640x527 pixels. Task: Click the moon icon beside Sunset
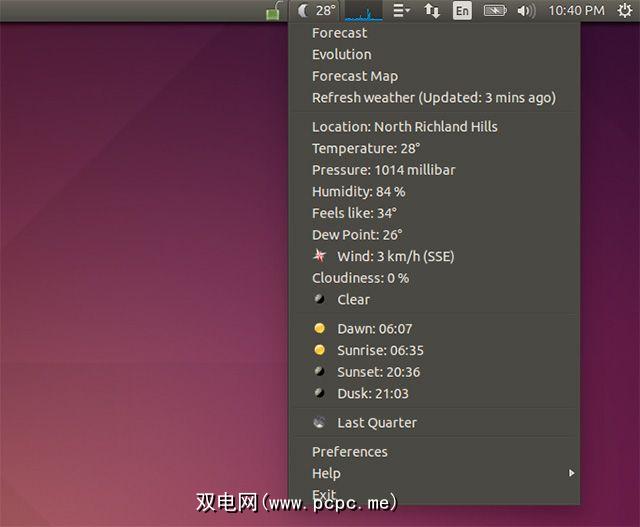[319, 371]
